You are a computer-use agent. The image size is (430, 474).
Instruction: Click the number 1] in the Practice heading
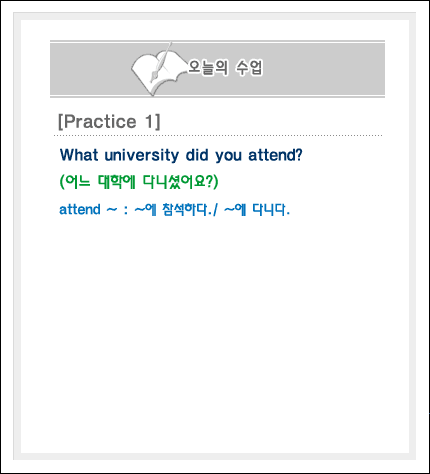(153, 122)
